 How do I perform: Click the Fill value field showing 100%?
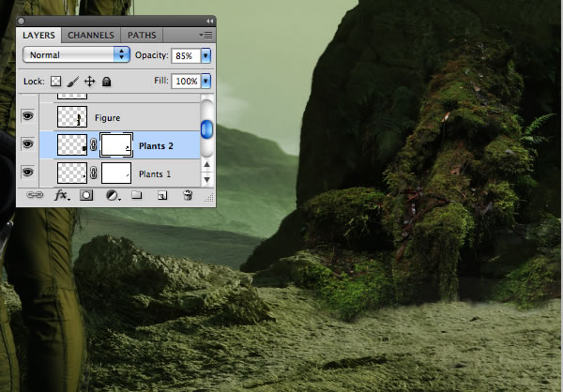tap(186, 82)
